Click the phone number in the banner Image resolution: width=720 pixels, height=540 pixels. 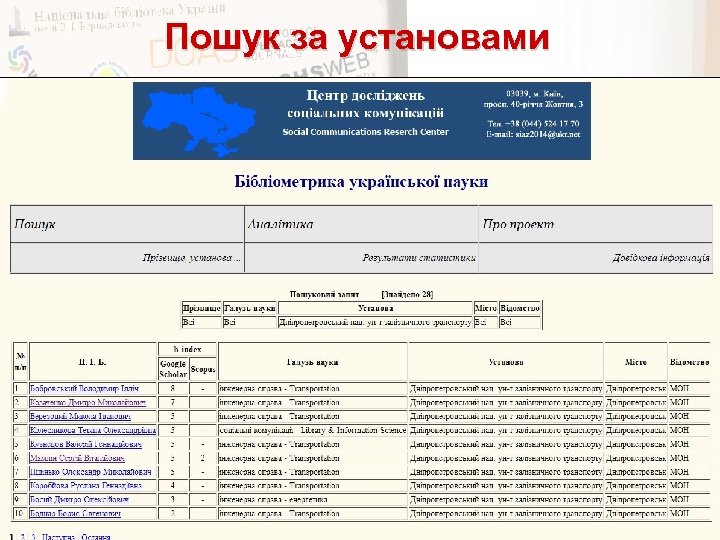click(x=534, y=124)
